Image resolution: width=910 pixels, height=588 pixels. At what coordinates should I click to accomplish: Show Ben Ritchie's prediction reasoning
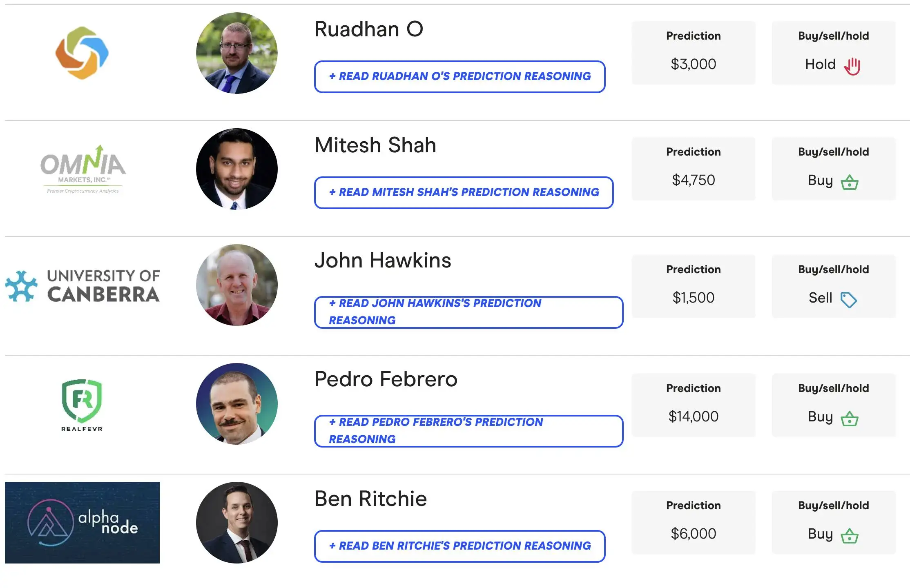coord(459,546)
